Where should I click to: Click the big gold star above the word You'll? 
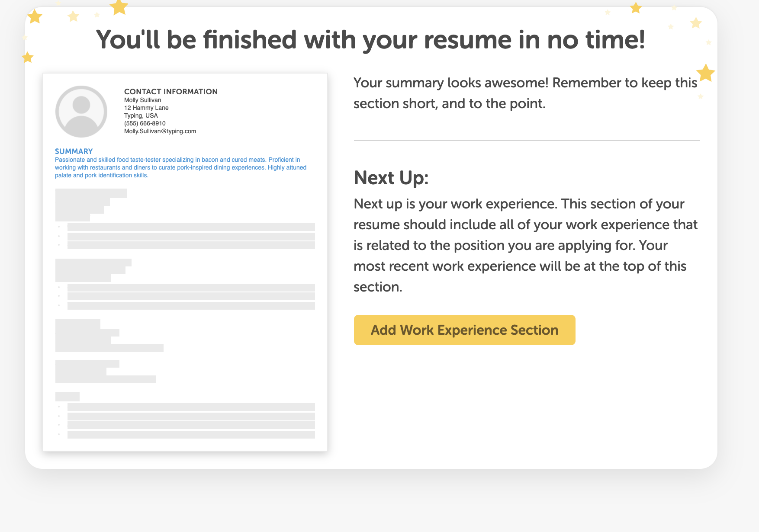coord(119,7)
